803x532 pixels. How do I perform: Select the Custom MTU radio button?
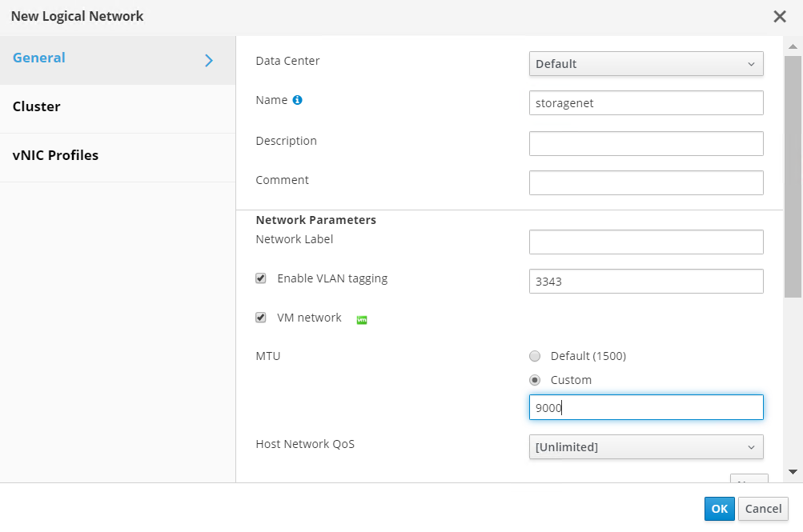click(x=535, y=380)
